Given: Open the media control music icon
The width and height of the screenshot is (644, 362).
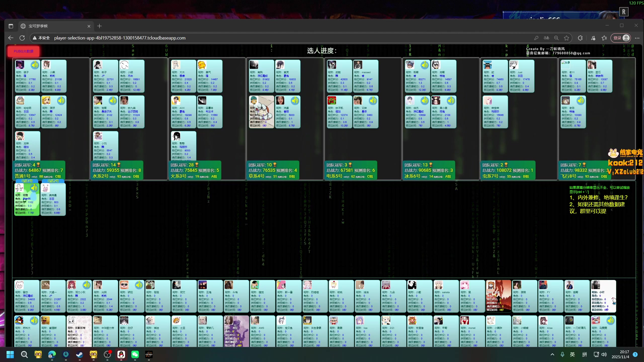Looking at the screenshot, I should click(593, 38).
